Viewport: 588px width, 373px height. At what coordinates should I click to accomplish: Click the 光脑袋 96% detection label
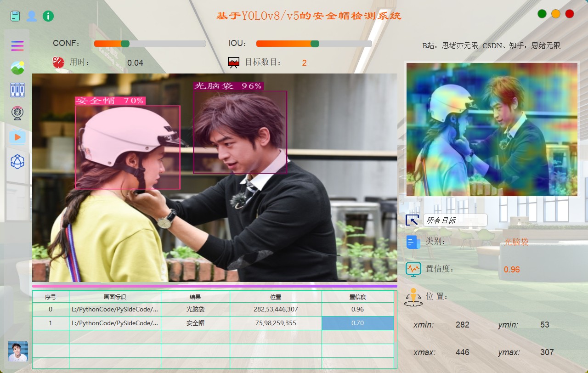tap(228, 86)
